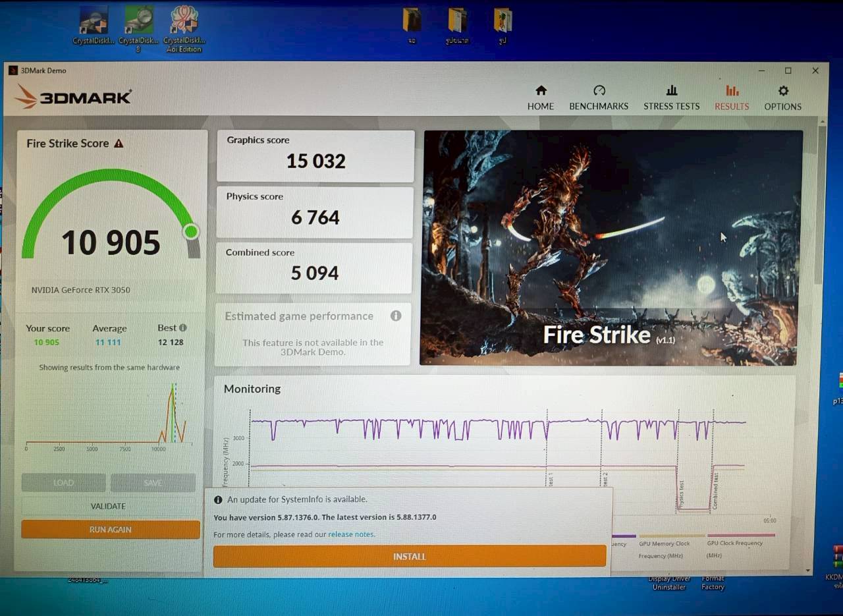843x616 pixels.
Task: Click the Best score info icon
Action: pos(184,327)
